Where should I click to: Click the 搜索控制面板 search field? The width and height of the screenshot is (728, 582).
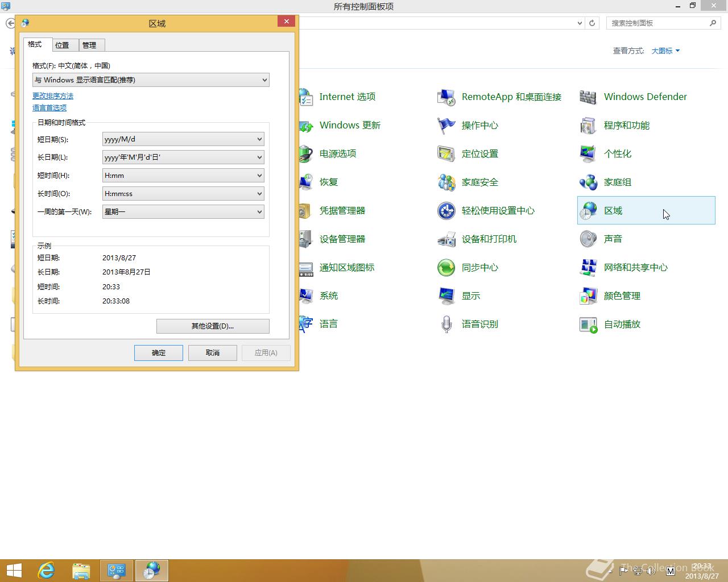[x=657, y=23]
